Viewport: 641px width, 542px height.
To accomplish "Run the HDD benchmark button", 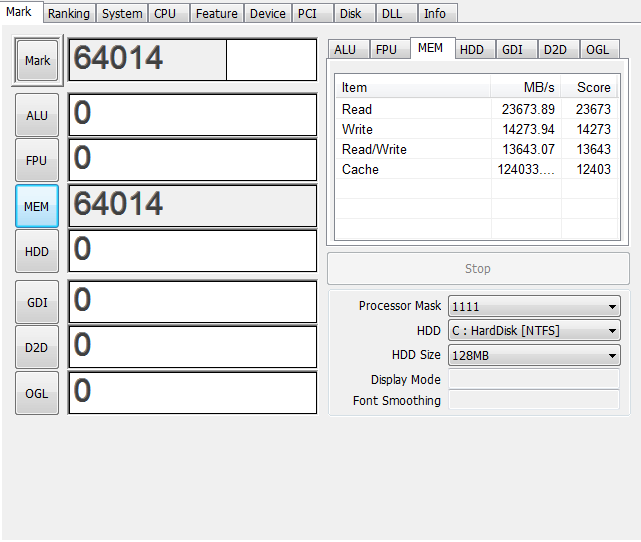I will pos(37,251).
